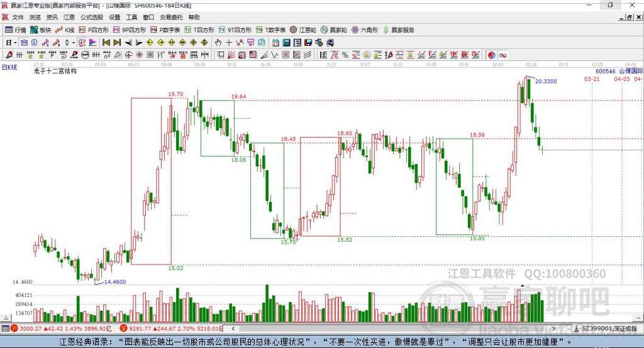Toggle the pressed 叙 toolbar icon

[82, 43]
